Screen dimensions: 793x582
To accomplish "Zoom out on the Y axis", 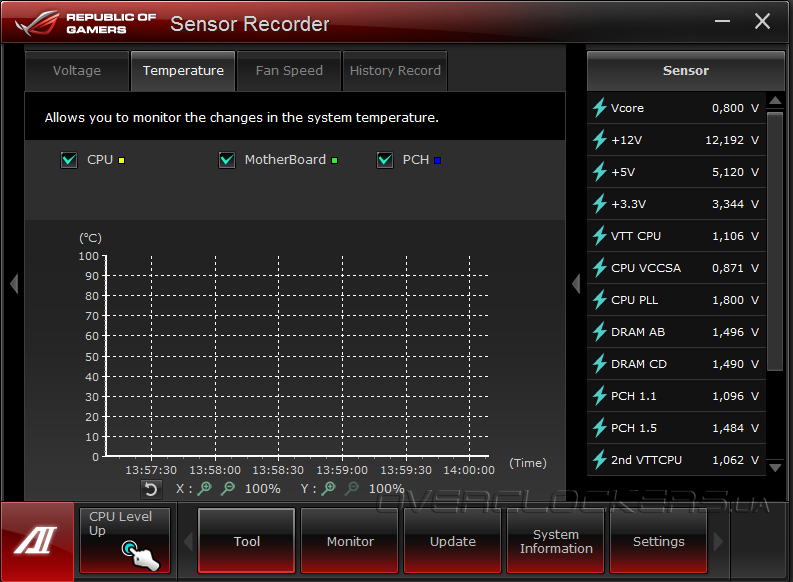I will 353,488.
